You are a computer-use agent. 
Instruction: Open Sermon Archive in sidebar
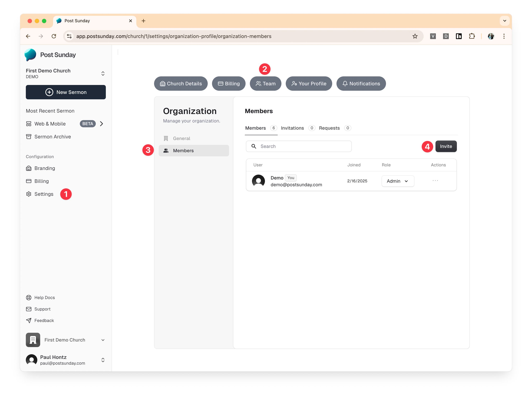pyautogui.click(x=48, y=137)
